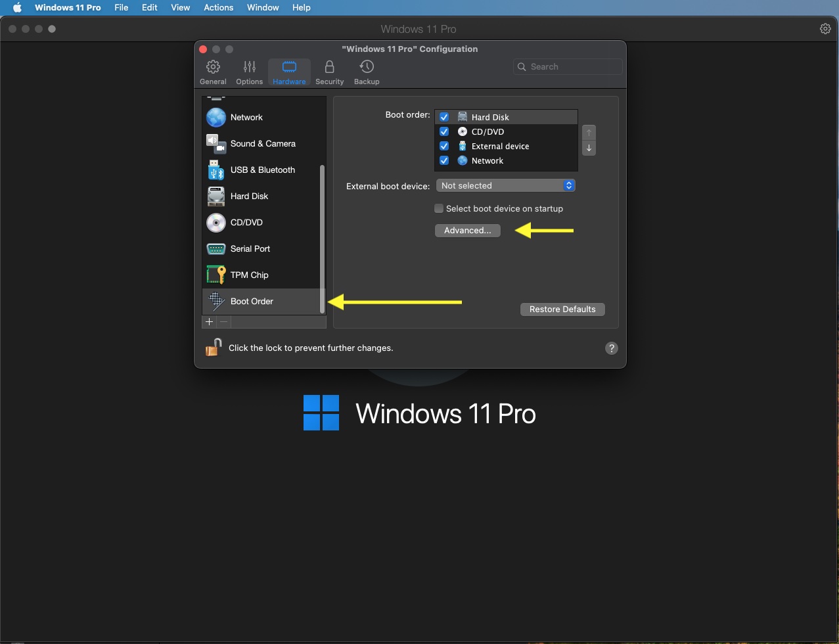Open the Security tab
The image size is (839, 644).
tap(329, 72)
